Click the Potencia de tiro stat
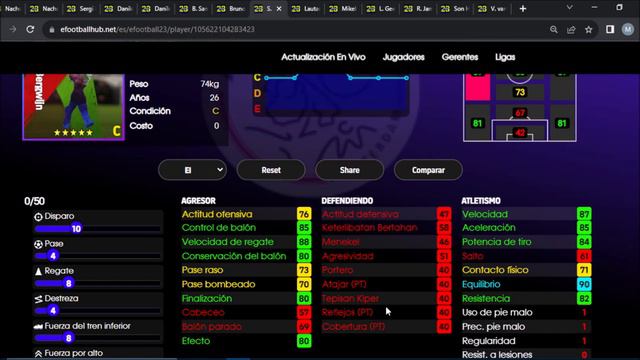This screenshot has width=640, height=360. pos(526,242)
